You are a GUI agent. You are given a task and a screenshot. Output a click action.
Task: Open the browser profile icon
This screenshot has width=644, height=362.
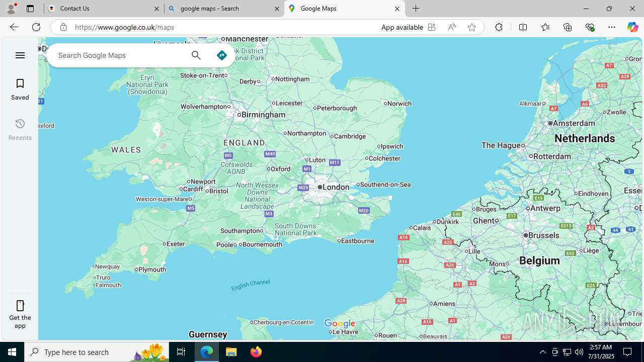coord(11,9)
